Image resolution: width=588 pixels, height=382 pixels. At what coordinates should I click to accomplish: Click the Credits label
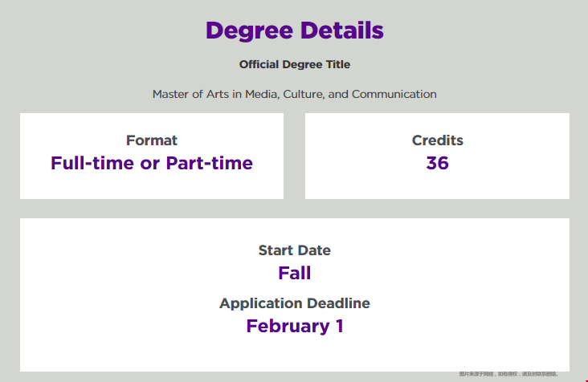point(437,140)
